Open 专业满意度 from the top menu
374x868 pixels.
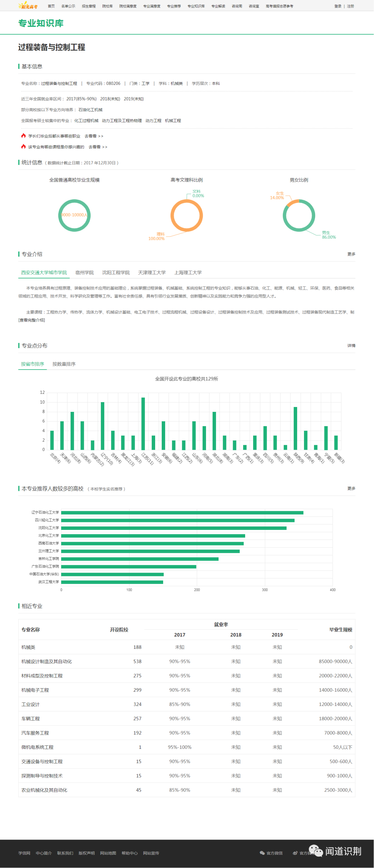point(152,6)
